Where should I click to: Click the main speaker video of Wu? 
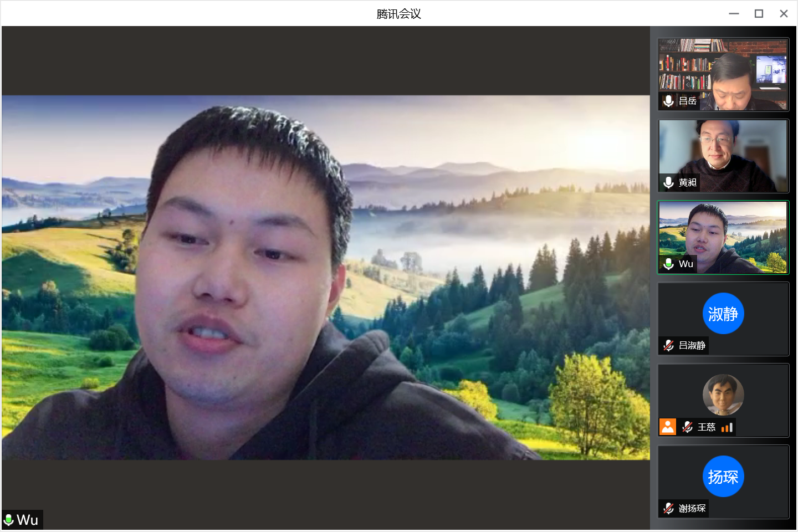(x=326, y=277)
